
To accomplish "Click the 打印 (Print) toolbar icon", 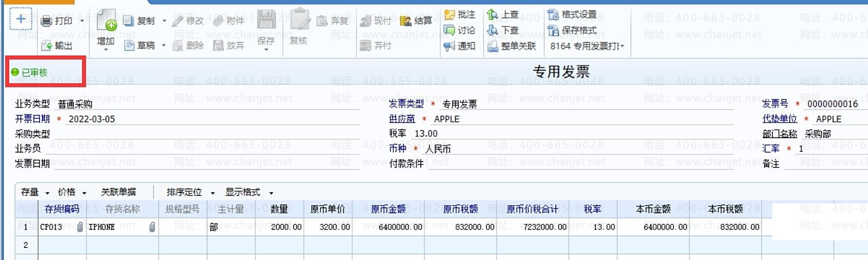I will 47,21.
